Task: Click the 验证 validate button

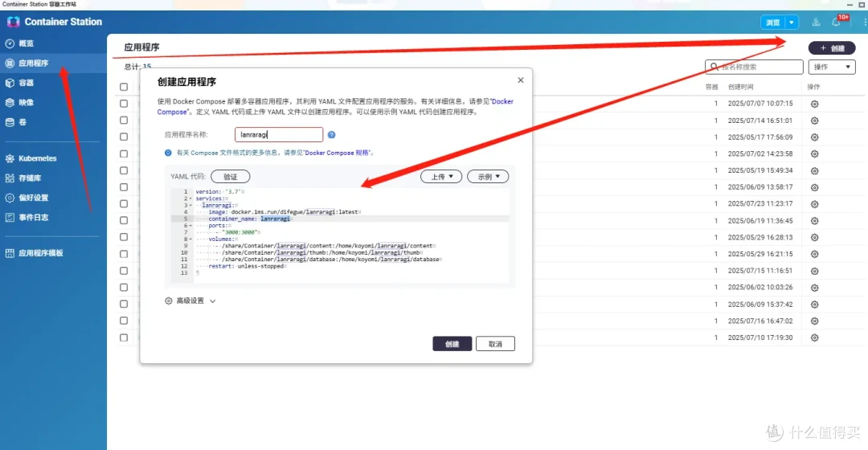Action: pyautogui.click(x=231, y=177)
